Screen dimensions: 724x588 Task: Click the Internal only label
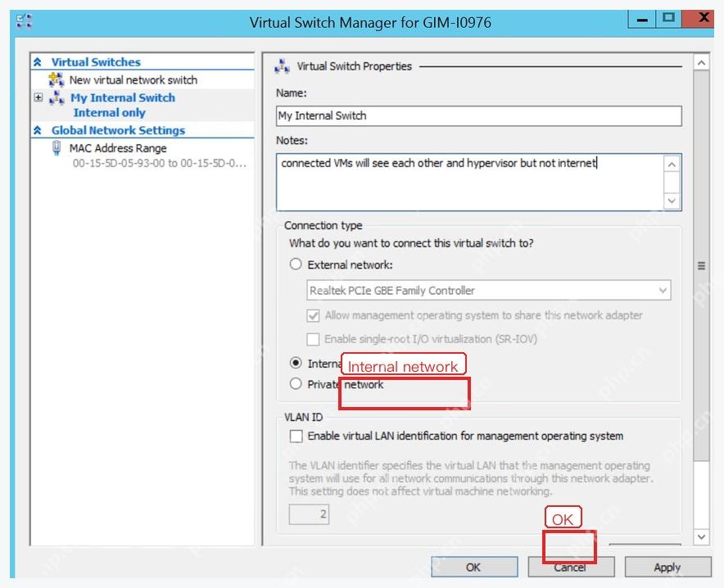(110, 113)
